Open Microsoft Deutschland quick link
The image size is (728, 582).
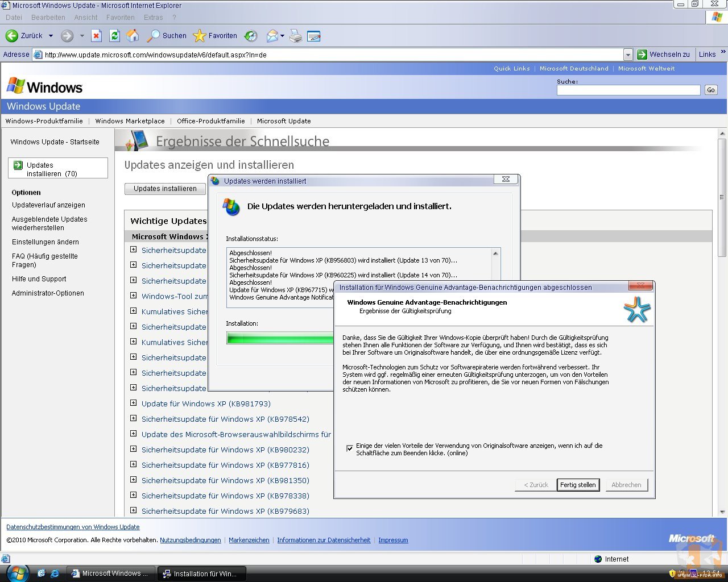[574, 68]
